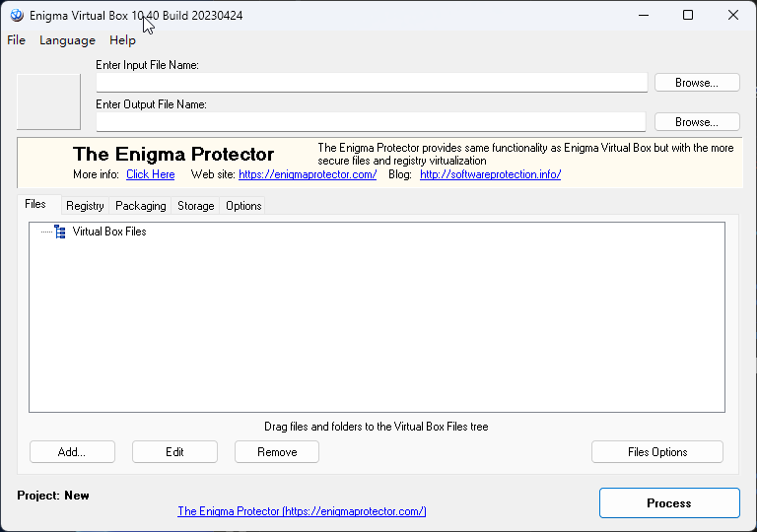Click the Enigma Virtual Box title bar icon
The height and width of the screenshot is (532, 757).
pyautogui.click(x=17, y=16)
